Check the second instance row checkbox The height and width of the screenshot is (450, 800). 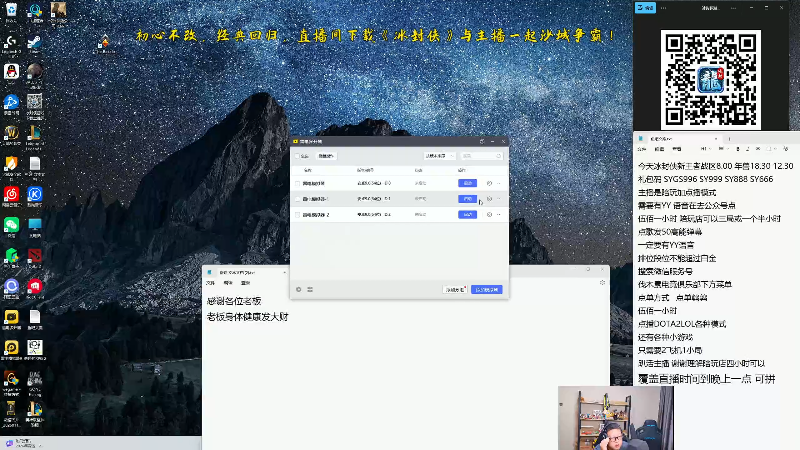(x=297, y=199)
